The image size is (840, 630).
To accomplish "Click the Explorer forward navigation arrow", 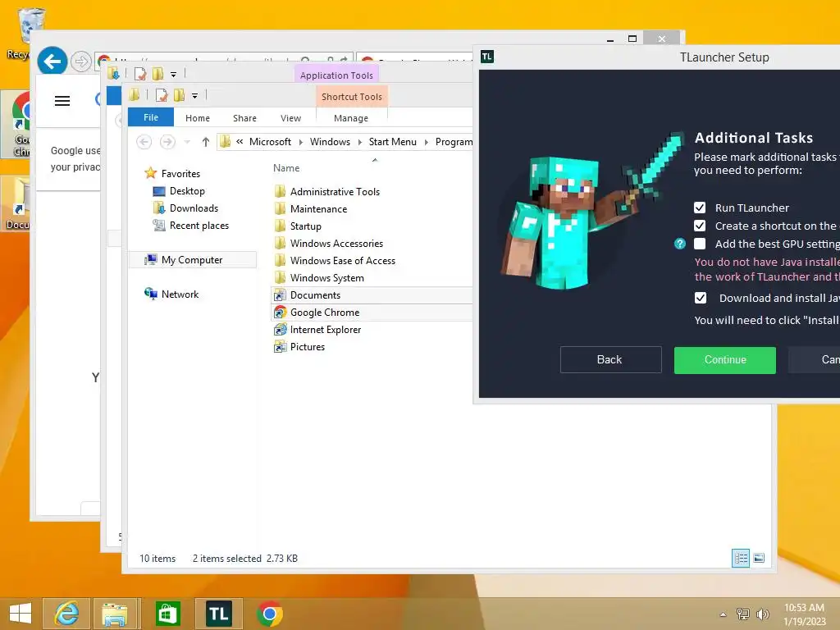I will pyautogui.click(x=167, y=141).
